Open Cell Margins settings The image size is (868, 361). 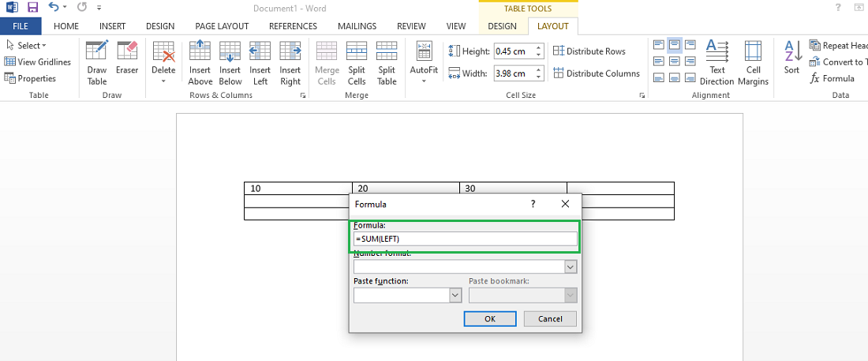[754, 62]
